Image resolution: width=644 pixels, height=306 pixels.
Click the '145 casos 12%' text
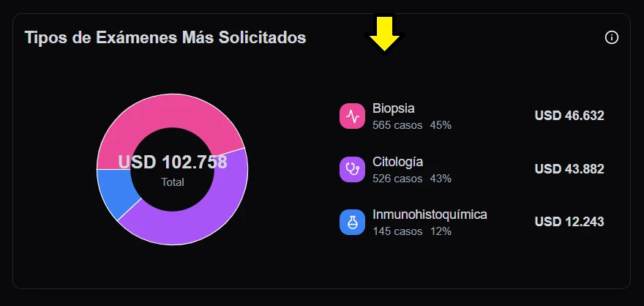(412, 231)
